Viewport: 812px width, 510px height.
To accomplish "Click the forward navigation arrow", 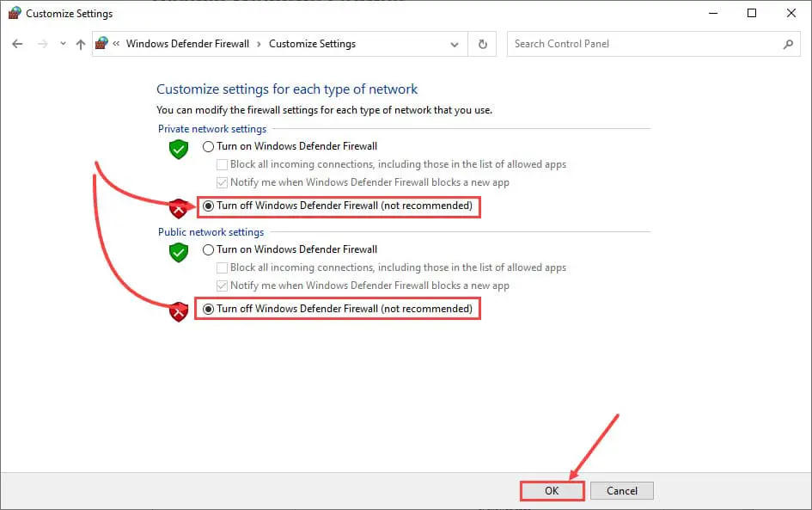I will (42, 44).
